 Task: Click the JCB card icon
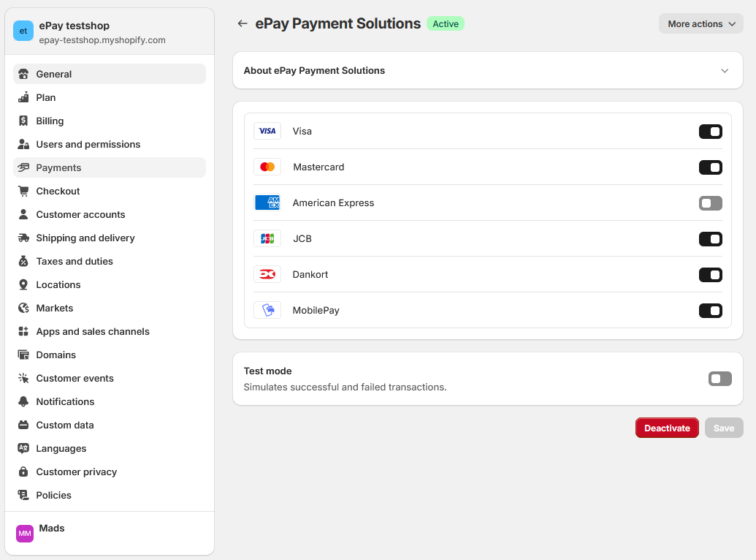tap(267, 238)
